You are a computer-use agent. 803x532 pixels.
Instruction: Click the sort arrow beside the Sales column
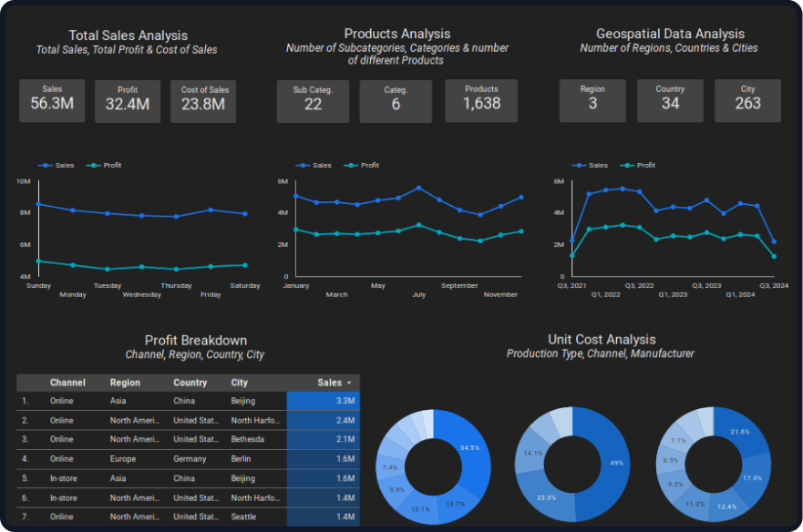pyautogui.click(x=349, y=384)
